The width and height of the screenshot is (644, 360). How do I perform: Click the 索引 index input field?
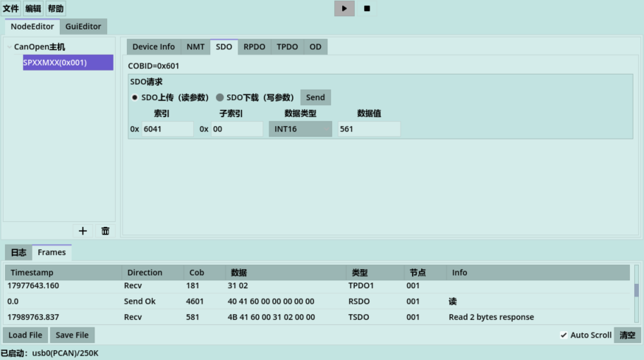point(167,129)
